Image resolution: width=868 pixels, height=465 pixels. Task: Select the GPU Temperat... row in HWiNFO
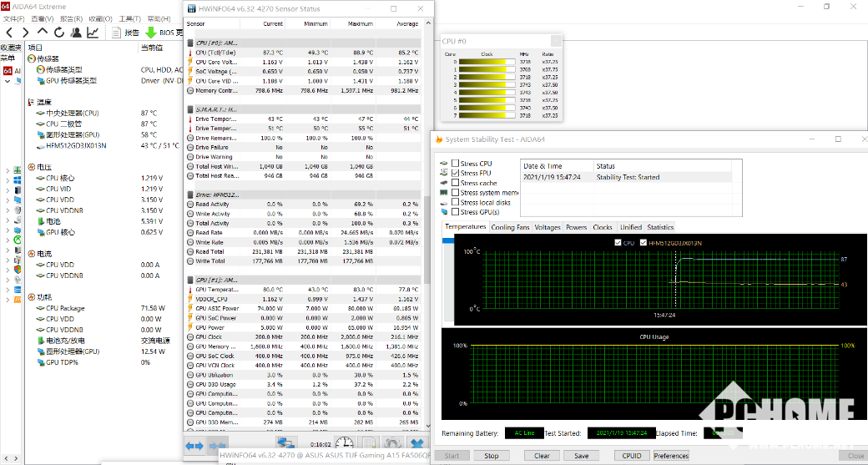click(302, 290)
